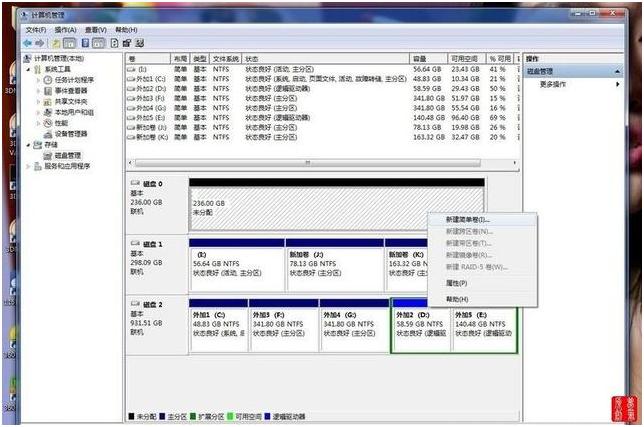Click the Forward arrow toolbar icon

click(x=40, y=44)
